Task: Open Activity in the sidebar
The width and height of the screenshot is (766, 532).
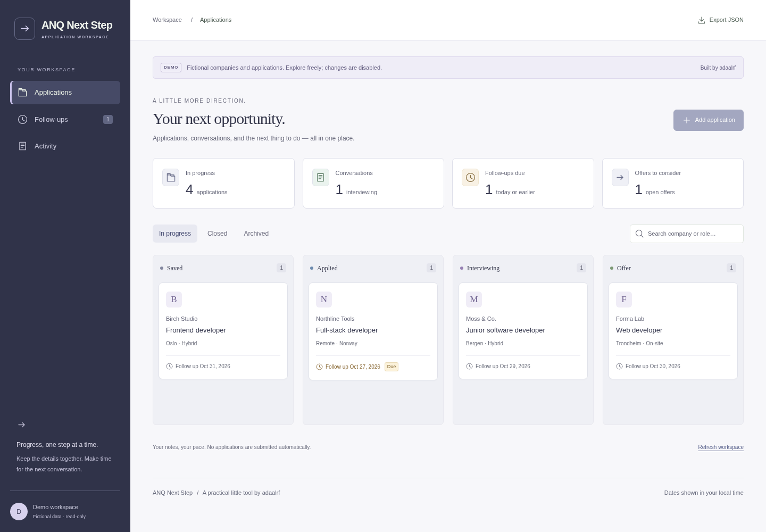Action: click(x=65, y=146)
